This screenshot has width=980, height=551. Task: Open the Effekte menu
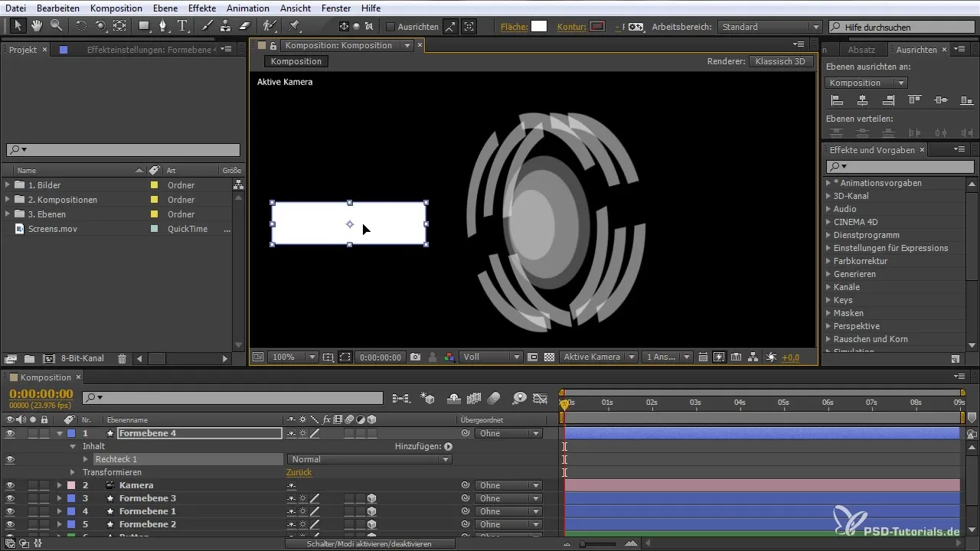pos(203,8)
